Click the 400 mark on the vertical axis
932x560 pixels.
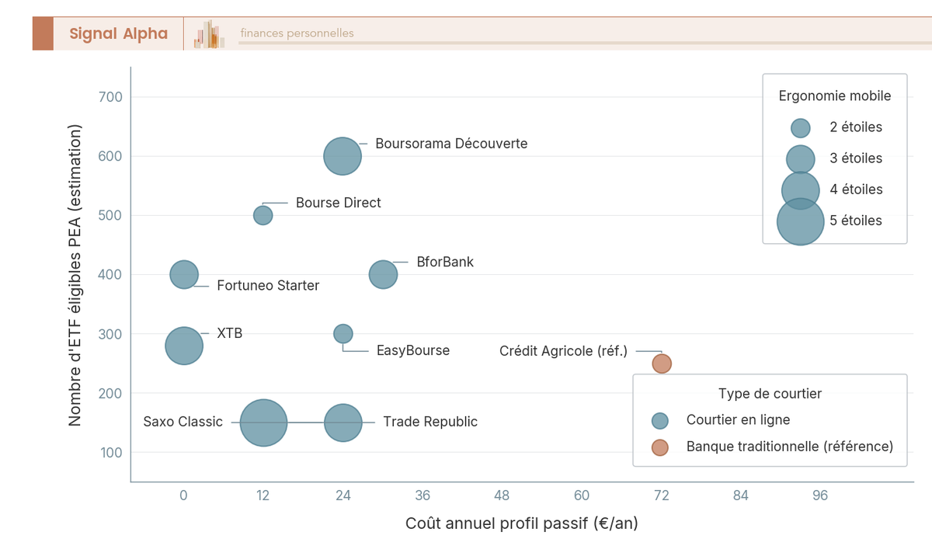[x=111, y=274]
